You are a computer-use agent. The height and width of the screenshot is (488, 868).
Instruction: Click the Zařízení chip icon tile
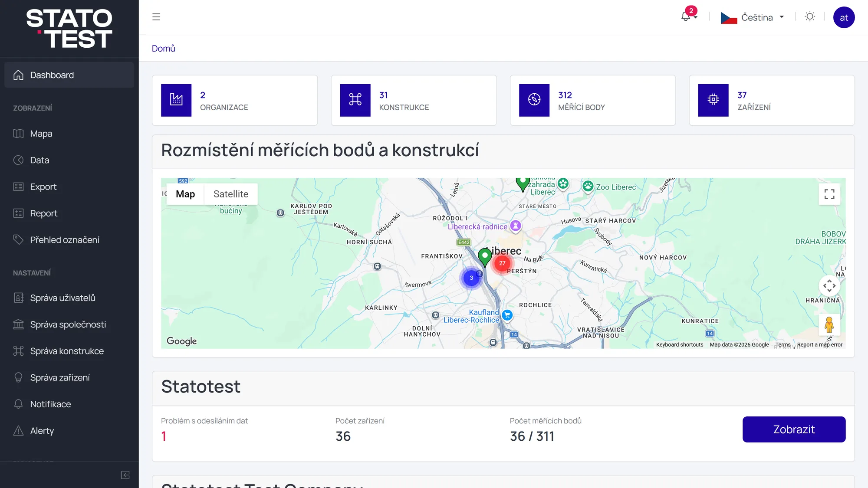pyautogui.click(x=713, y=100)
